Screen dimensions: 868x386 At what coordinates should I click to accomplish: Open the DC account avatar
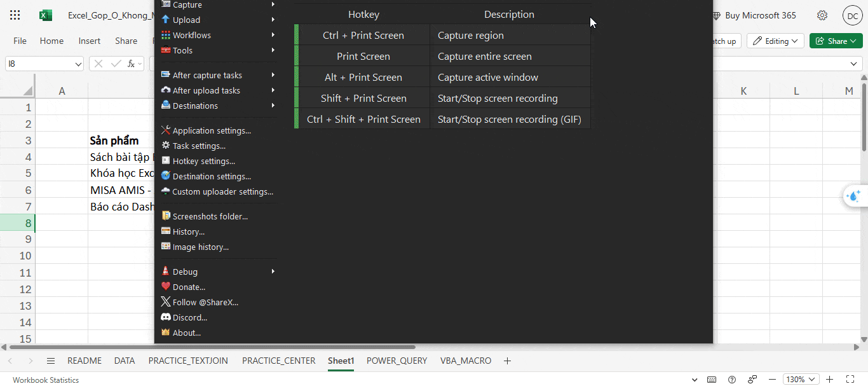[852, 15]
